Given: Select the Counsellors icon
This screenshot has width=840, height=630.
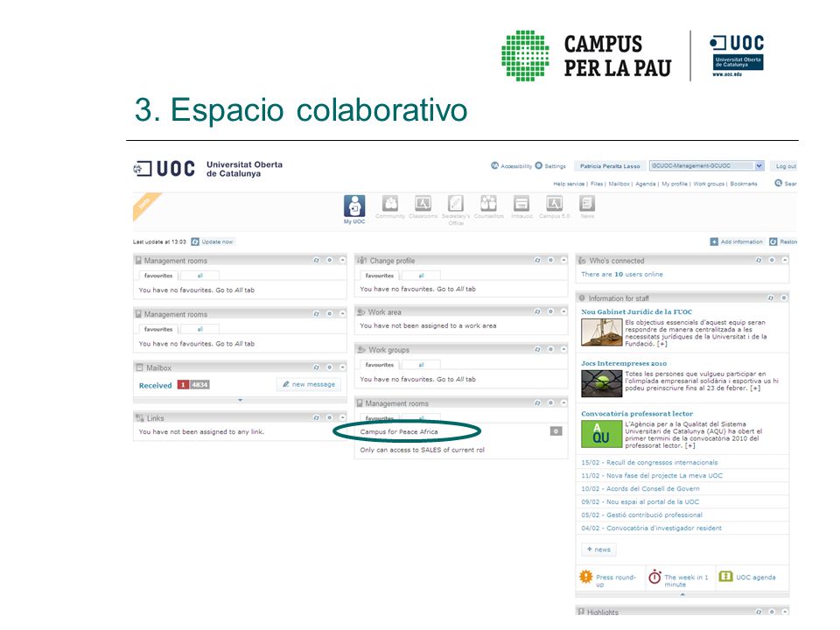Looking at the screenshot, I should point(488,204).
